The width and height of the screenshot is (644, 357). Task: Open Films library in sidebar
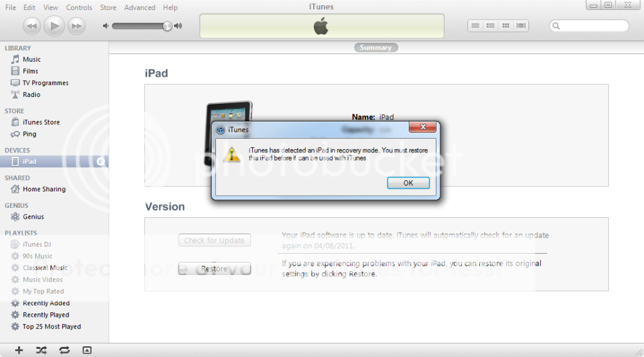30,71
